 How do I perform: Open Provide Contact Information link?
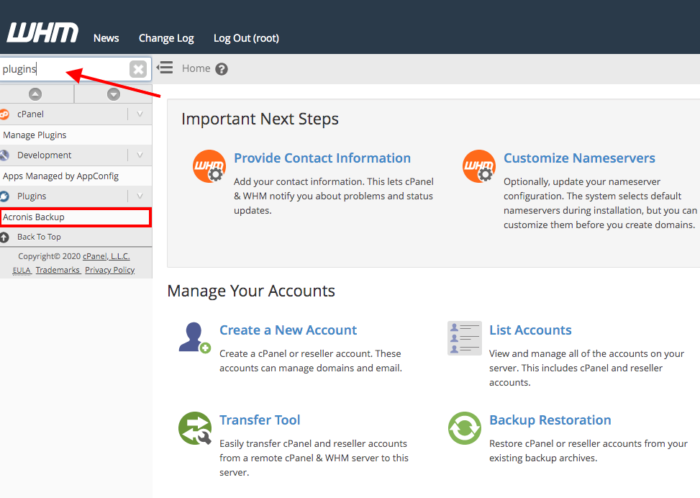(x=322, y=158)
